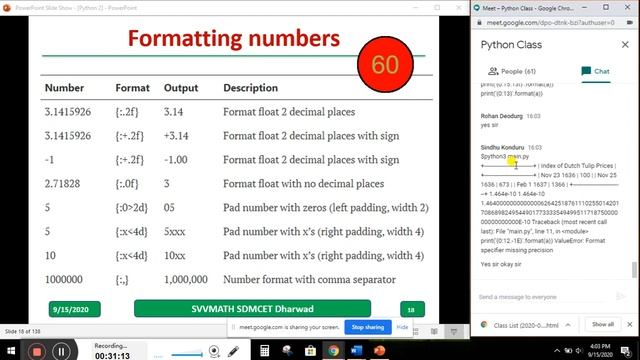Expand the Class List download options arrow
This screenshot has width=640, height=360.
568,325
